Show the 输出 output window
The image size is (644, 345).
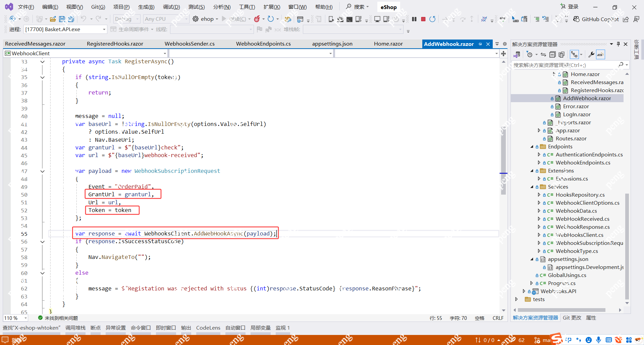[x=186, y=328]
